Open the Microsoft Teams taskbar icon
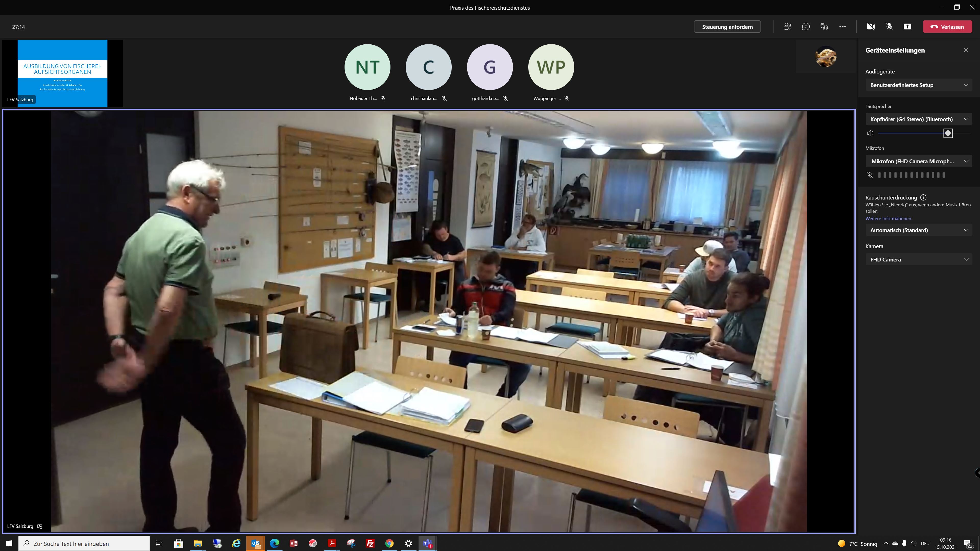The image size is (980, 551). (x=428, y=543)
